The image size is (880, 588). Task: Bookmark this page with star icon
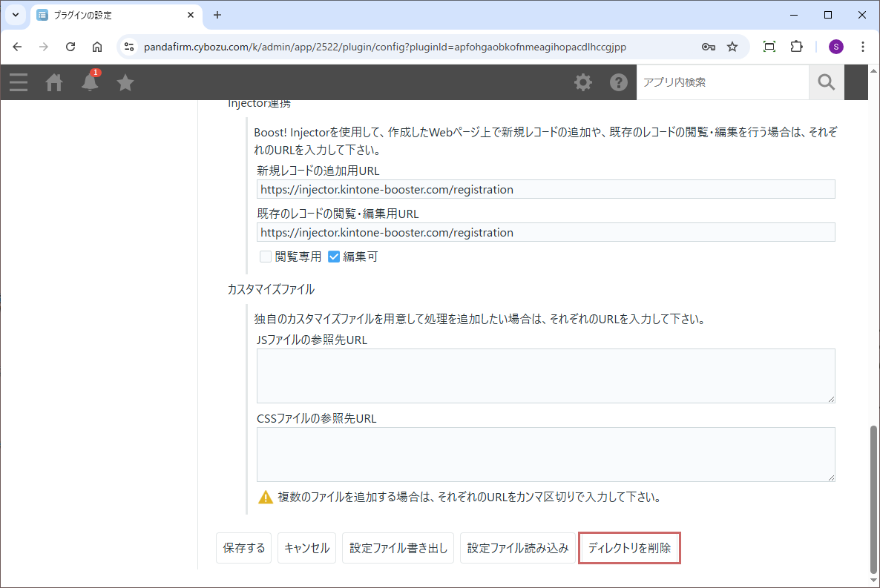click(732, 47)
